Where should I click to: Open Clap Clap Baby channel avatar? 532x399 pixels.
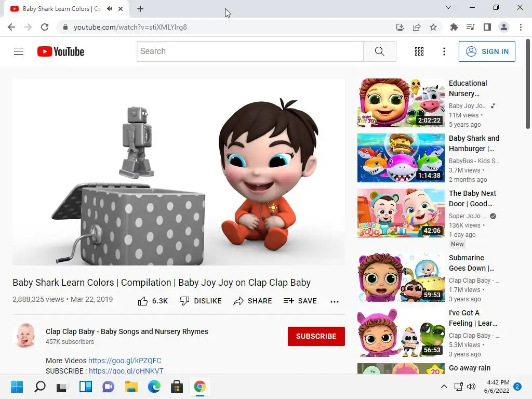[x=26, y=336]
